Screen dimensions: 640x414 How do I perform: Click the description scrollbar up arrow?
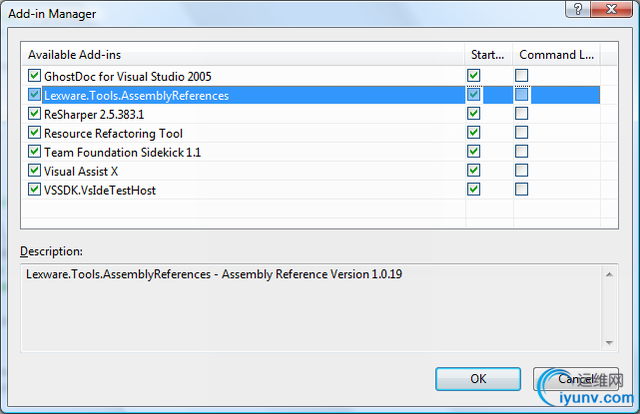click(x=609, y=274)
